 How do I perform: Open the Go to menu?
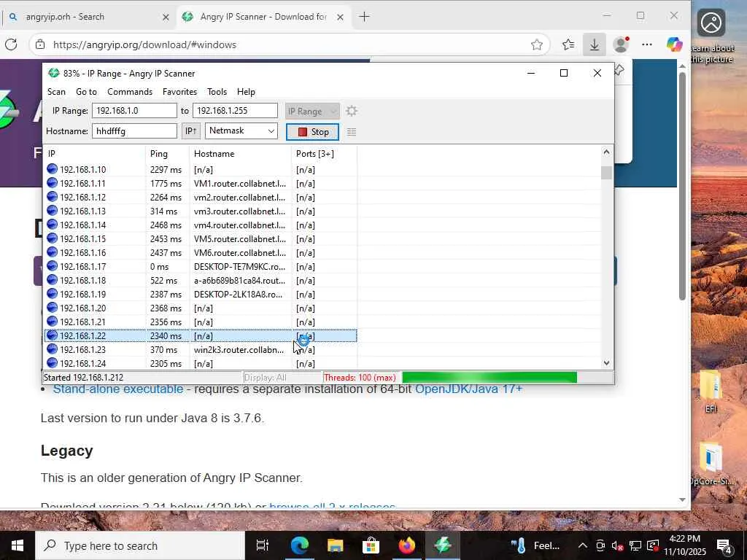pyautogui.click(x=86, y=91)
